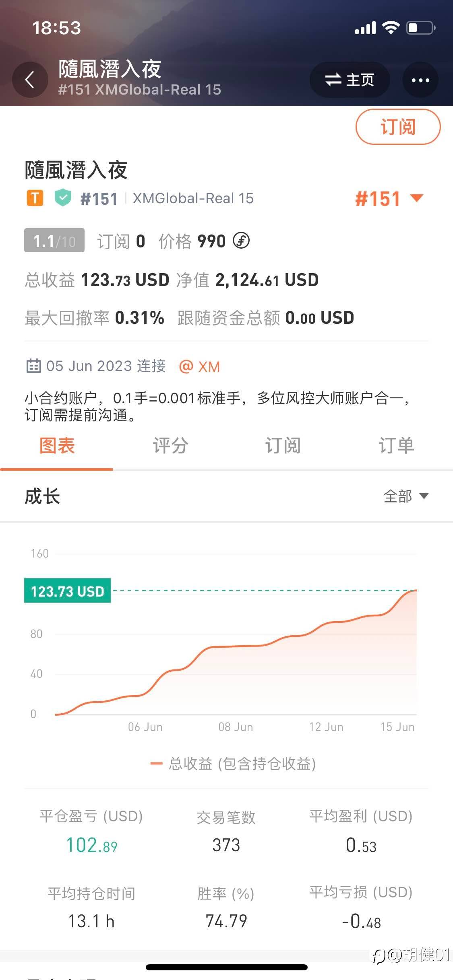Tap the orange T trader badge icon

coord(35,198)
